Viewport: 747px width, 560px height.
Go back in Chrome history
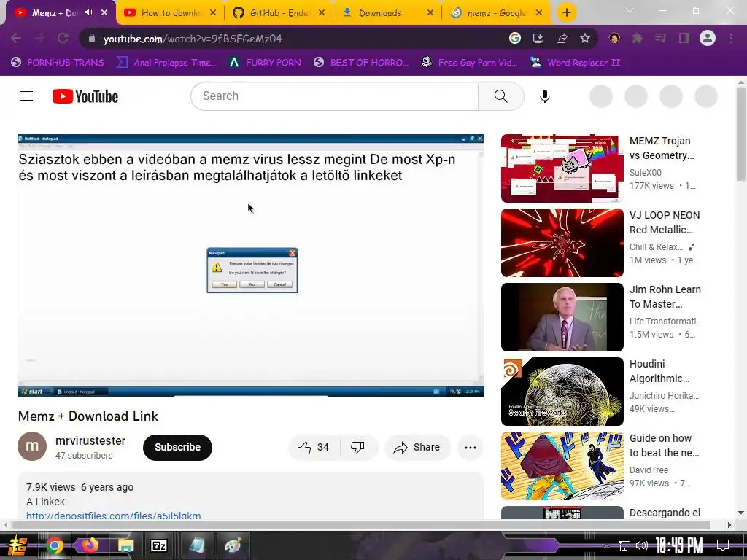(16, 38)
